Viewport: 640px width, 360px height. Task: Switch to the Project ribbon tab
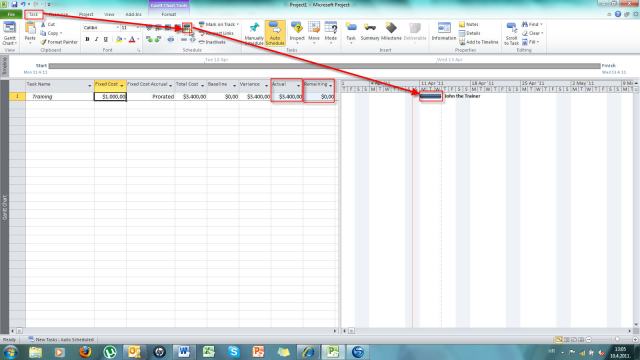point(86,14)
